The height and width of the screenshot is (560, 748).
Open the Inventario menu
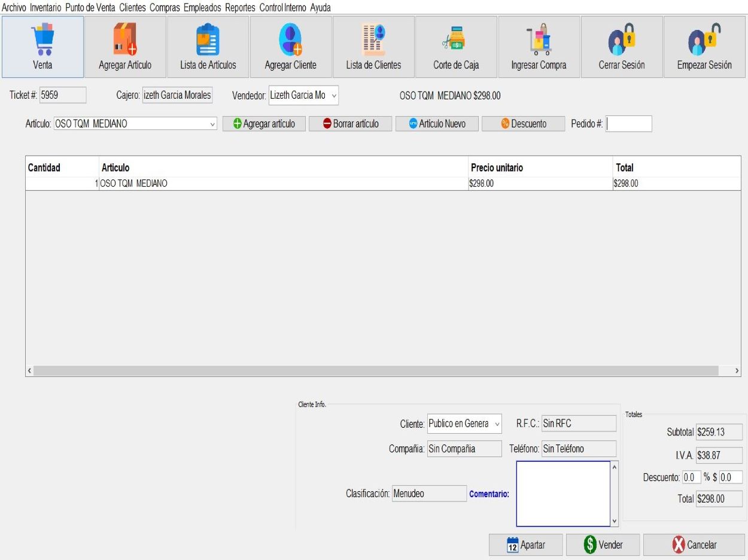pos(45,8)
